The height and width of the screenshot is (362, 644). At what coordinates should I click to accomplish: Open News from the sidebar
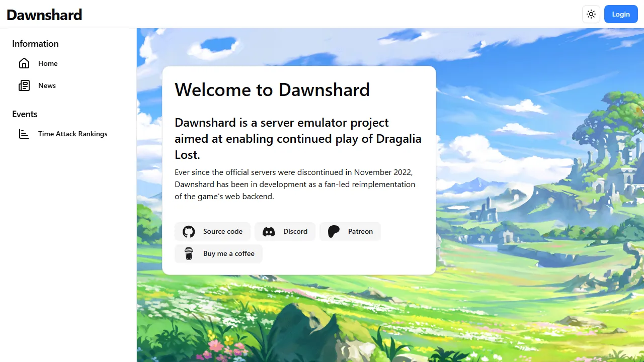click(x=47, y=85)
